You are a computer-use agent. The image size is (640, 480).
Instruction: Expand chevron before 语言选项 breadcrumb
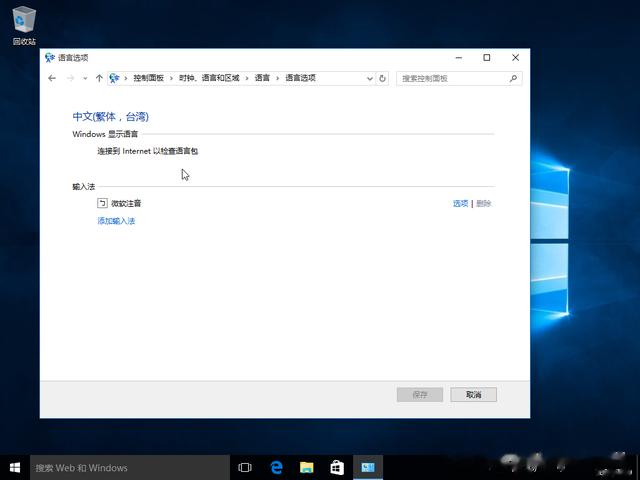pos(278,78)
